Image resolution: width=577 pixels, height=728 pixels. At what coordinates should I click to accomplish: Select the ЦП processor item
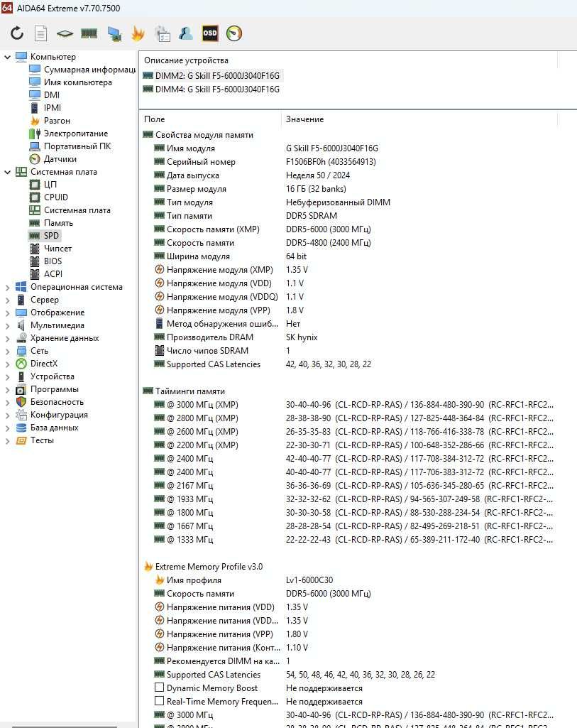43,185
